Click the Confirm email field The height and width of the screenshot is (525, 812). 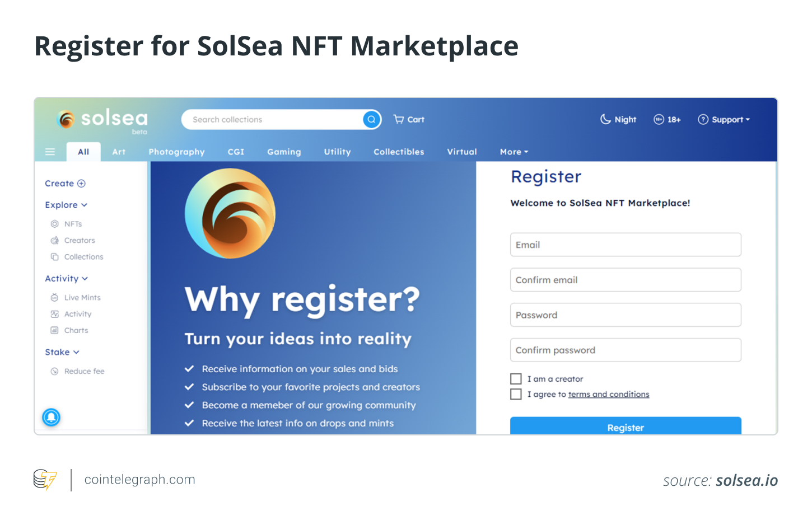(x=626, y=280)
